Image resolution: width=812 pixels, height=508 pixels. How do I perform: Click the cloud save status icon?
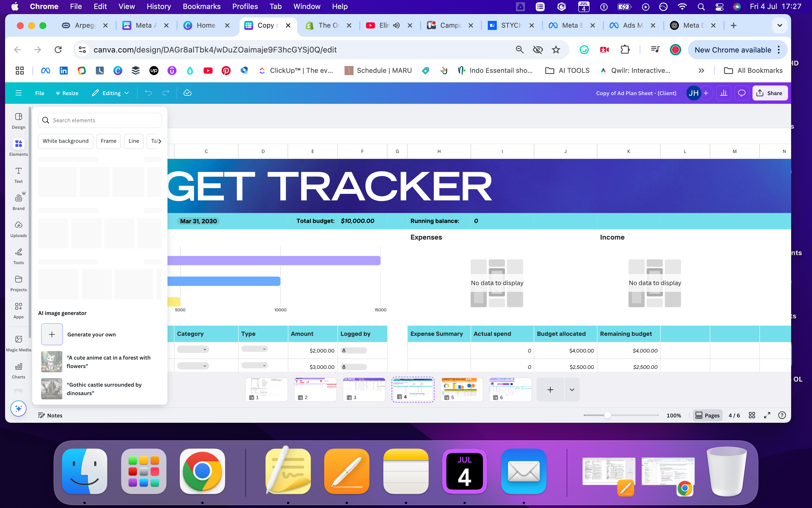[187, 93]
